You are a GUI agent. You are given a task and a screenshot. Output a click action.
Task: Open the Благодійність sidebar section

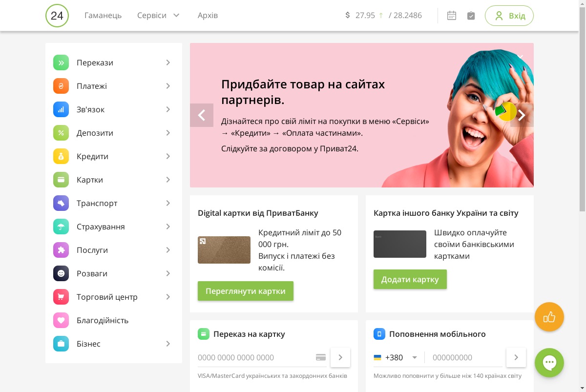(x=114, y=320)
